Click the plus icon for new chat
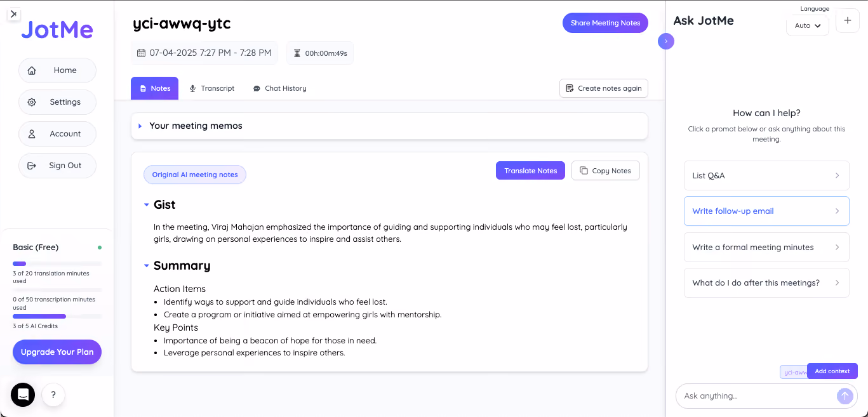 click(x=847, y=21)
